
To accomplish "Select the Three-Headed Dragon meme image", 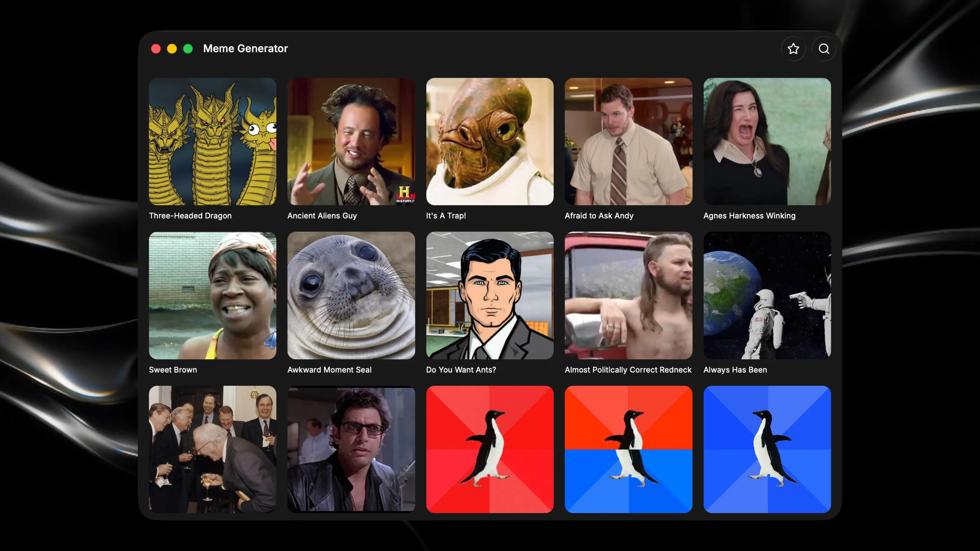I will [213, 141].
